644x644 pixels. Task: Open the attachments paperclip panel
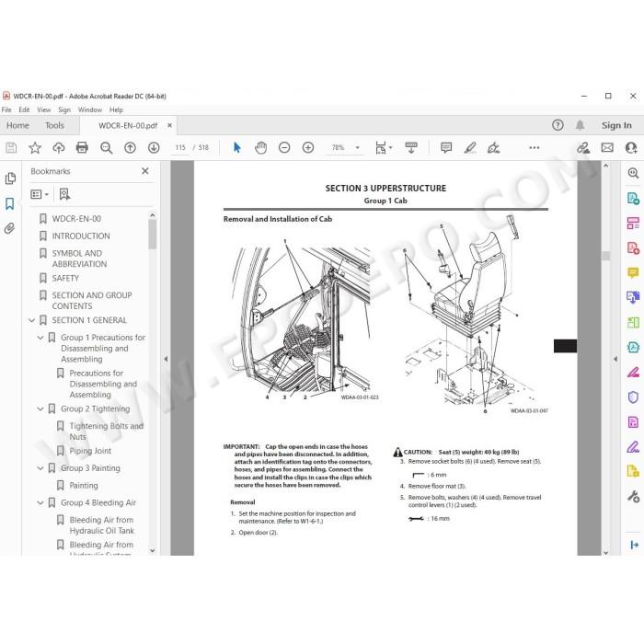pos(10,228)
